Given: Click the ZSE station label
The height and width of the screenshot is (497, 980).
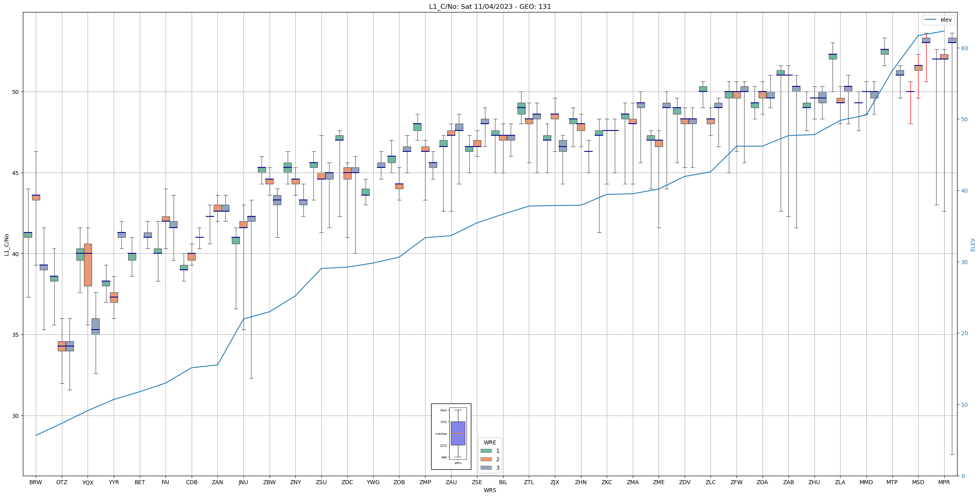Looking at the screenshot, I should (477, 482).
